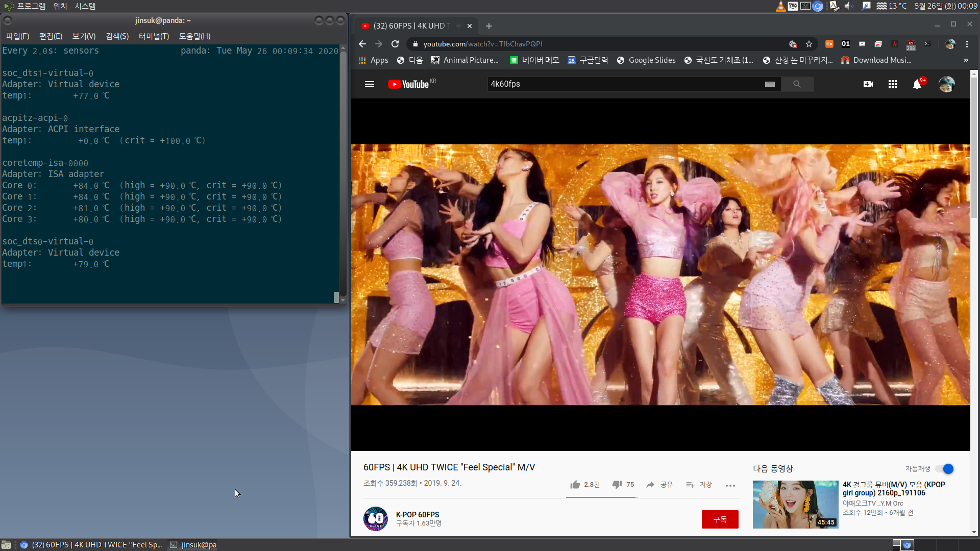Click the extension with 298 badge
The height and width of the screenshot is (551, 980).
pos(911,45)
